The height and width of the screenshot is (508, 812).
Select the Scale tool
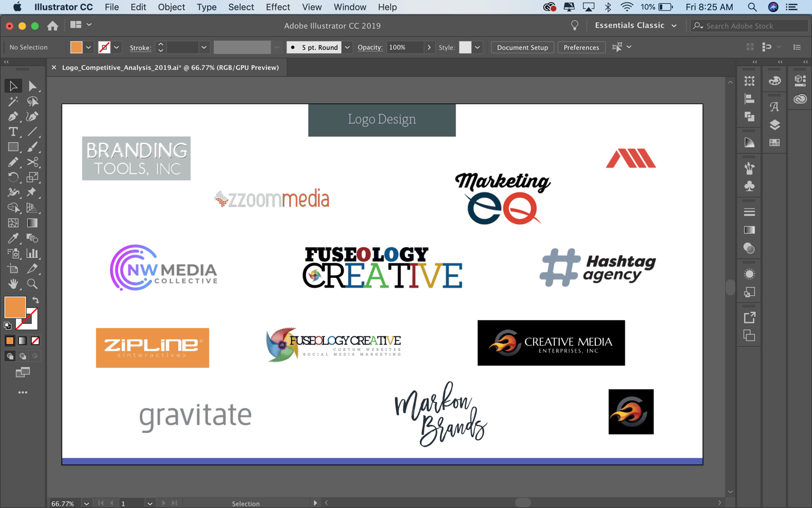click(33, 177)
